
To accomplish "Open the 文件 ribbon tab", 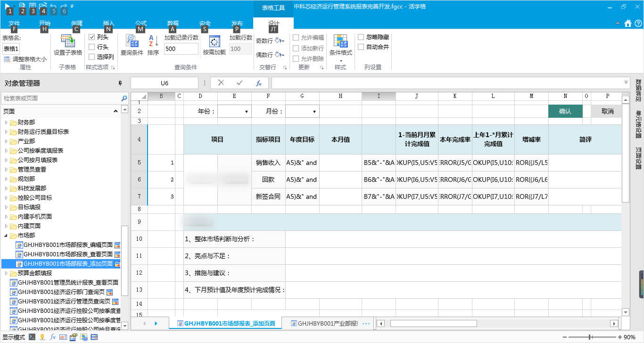I will pos(14,24).
